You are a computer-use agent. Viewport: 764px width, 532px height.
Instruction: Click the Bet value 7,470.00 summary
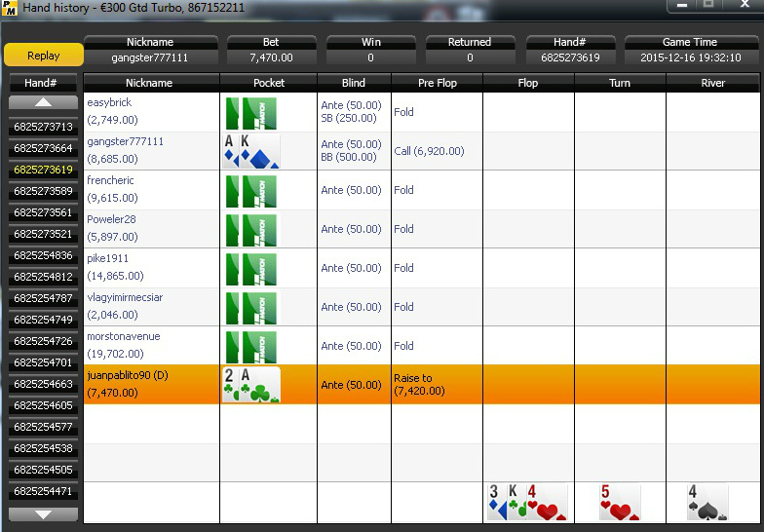point(271,57)
